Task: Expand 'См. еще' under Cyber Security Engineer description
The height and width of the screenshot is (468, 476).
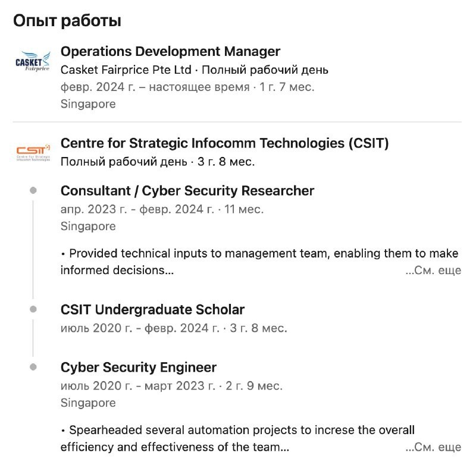Action: tap(433, 447)
